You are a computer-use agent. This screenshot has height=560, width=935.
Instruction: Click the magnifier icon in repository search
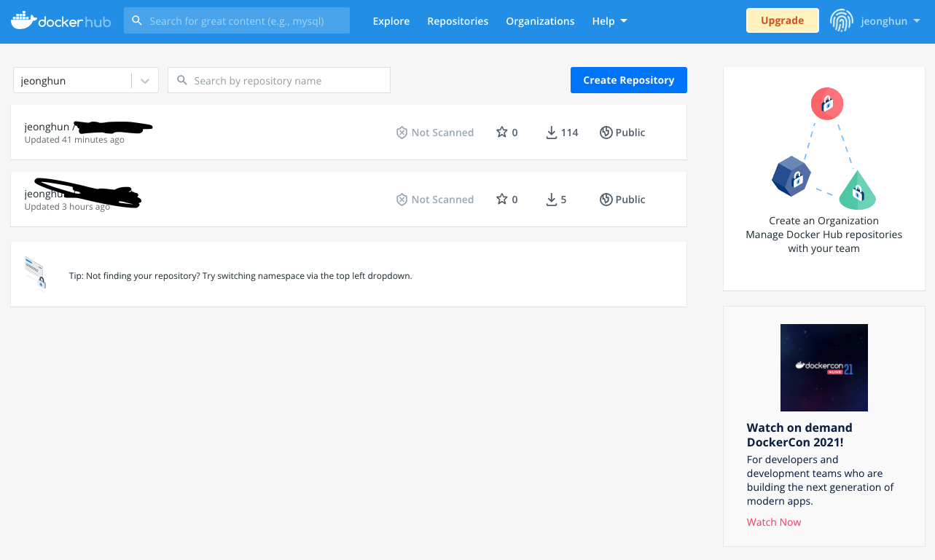tap(181, 80)
